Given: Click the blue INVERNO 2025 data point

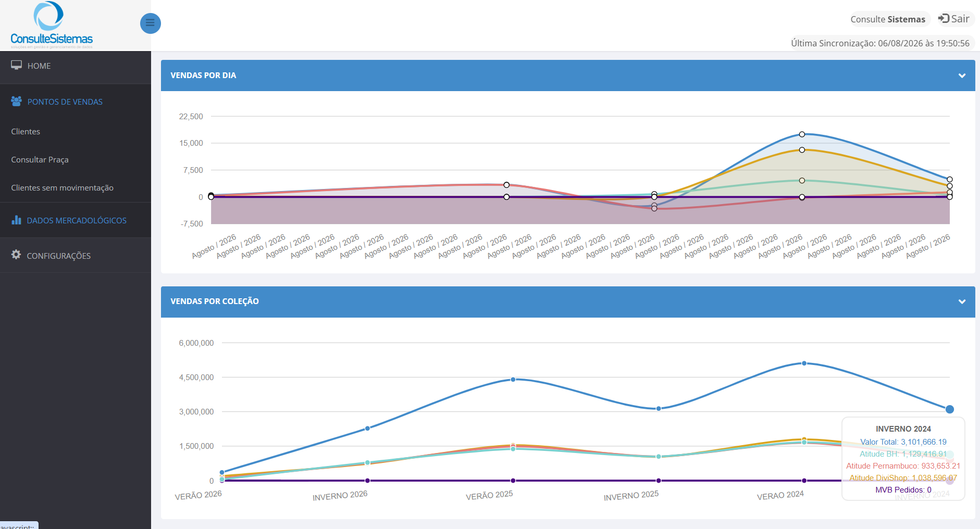Looking at the screenshot, I should 659,409.
